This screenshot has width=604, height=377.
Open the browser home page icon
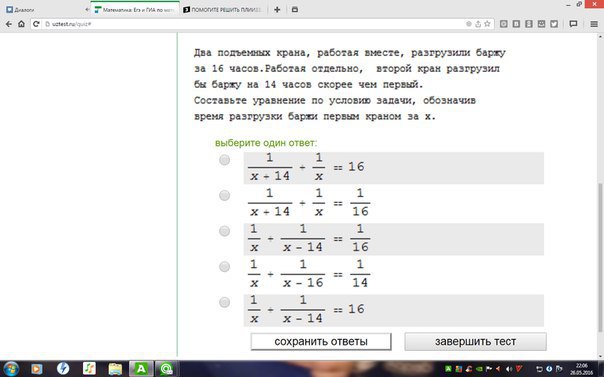(22, 24)
